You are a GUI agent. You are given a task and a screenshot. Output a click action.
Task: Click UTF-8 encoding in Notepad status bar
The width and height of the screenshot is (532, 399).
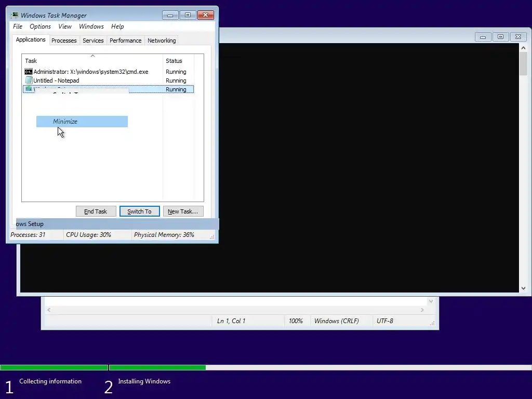pos(385,321)
